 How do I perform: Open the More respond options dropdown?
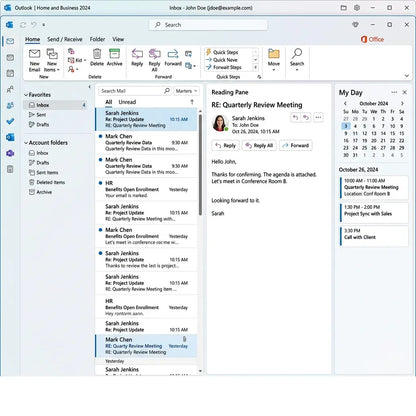pos(190,66)
